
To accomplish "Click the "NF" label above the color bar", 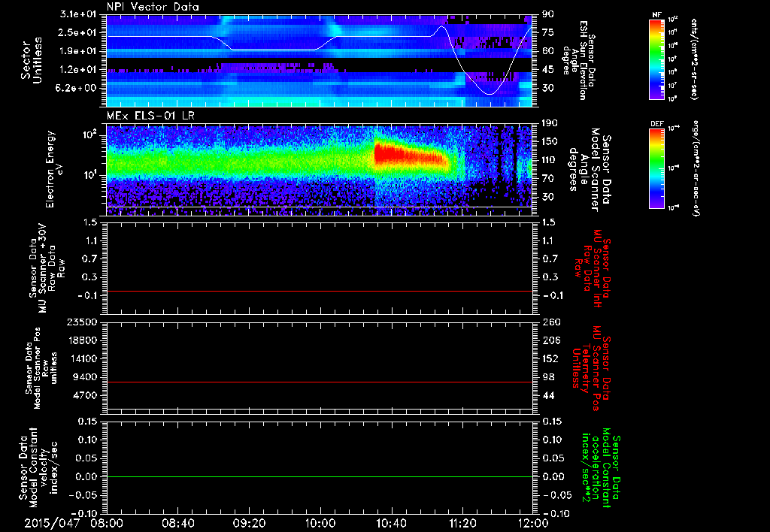I will [x=656, y=15].
